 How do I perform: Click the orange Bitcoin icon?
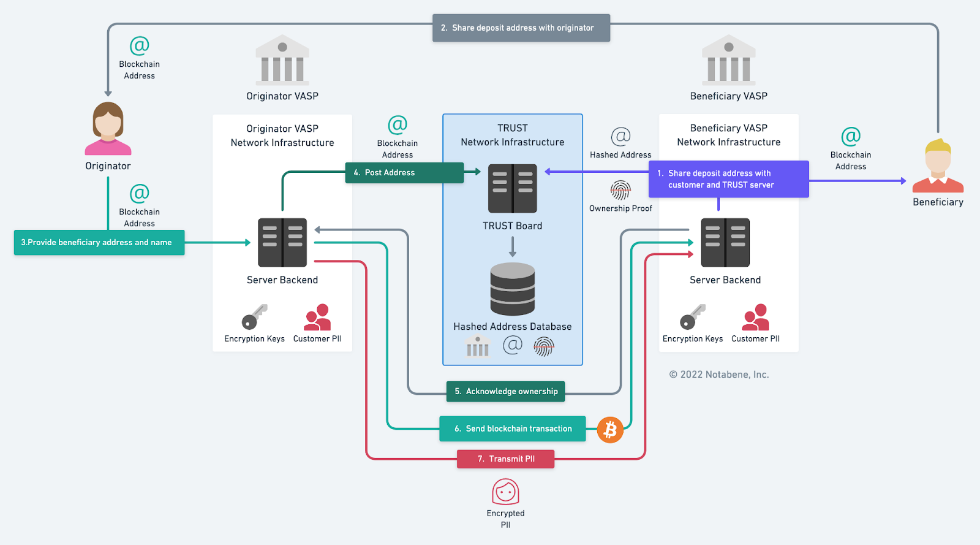click(610, 430)
